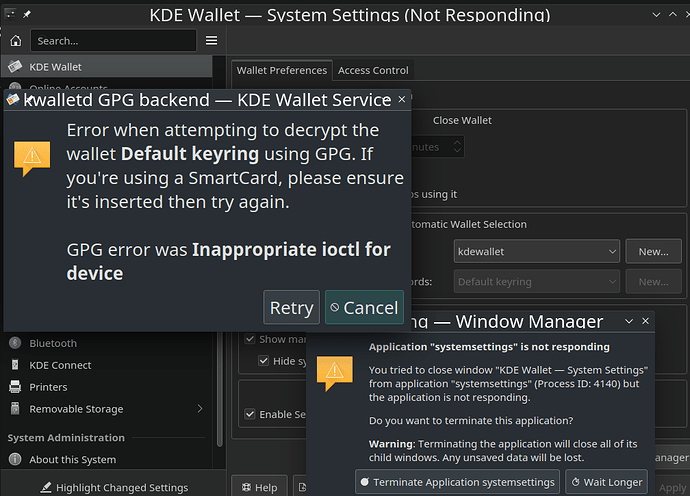Open the Default keyring dropdown
Screen dimensions: 690x496
pos(536,282)
